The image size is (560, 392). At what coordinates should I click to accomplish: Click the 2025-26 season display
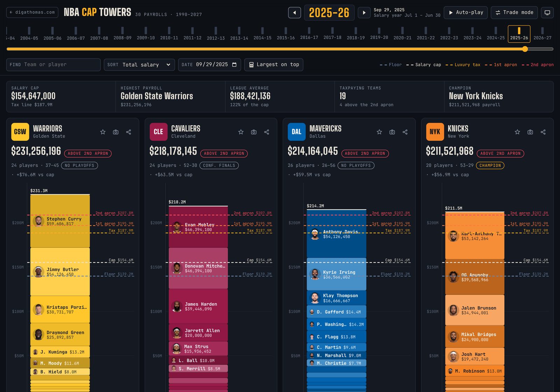pyautogui.click(x=329, y=13)
